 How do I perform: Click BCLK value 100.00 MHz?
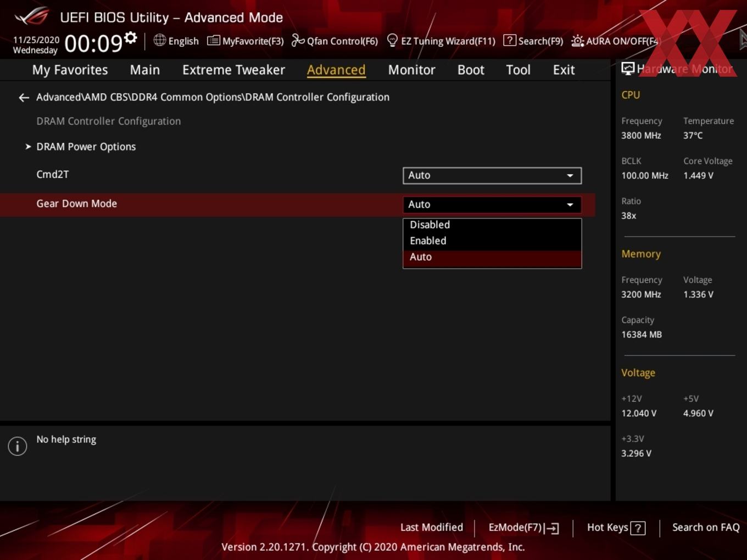coord(645,176)
